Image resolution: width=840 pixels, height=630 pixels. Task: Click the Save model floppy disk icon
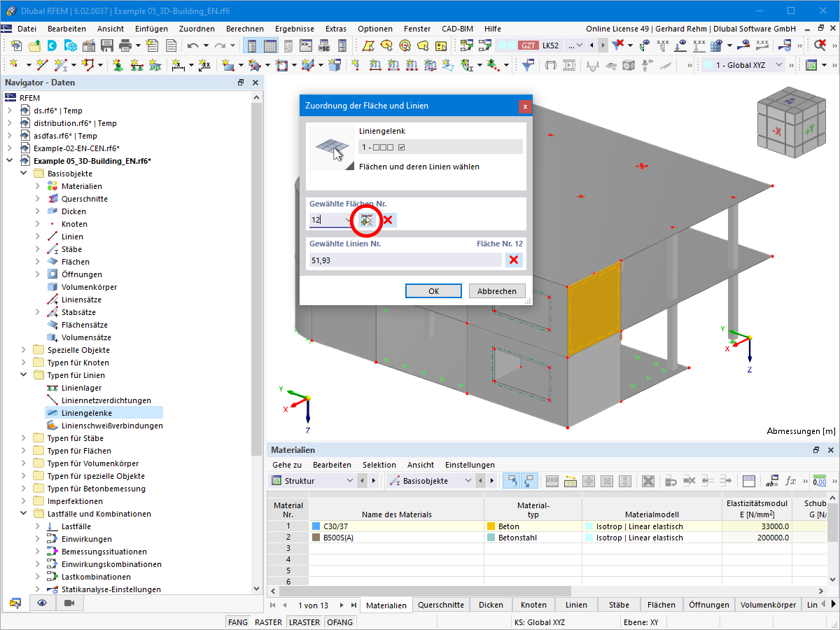107,45
